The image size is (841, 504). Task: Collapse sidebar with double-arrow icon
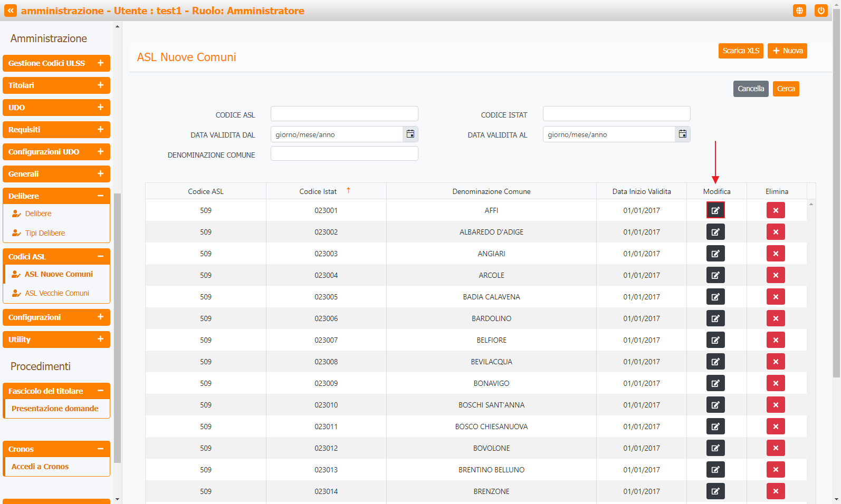click(x=11, y=11)
